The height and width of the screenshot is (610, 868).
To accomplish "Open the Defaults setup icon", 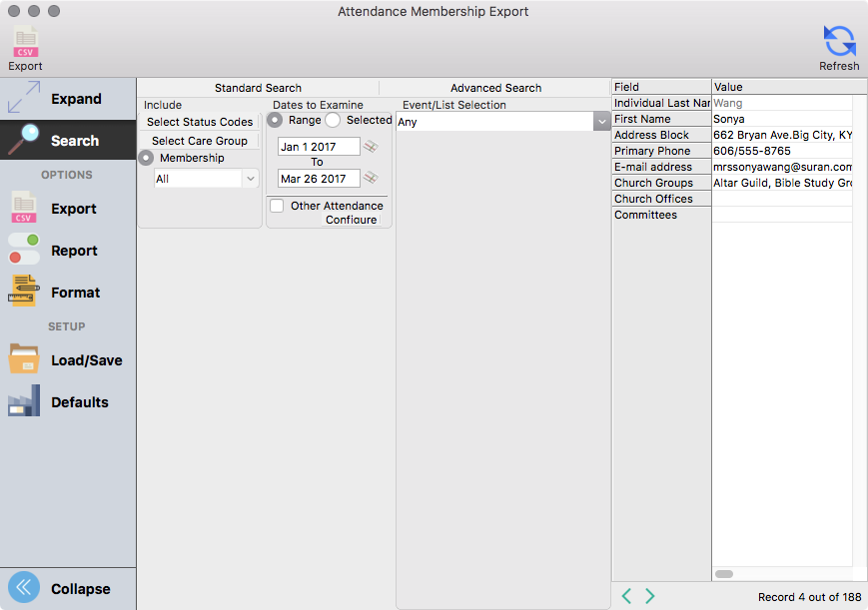I will click(24, 401).
